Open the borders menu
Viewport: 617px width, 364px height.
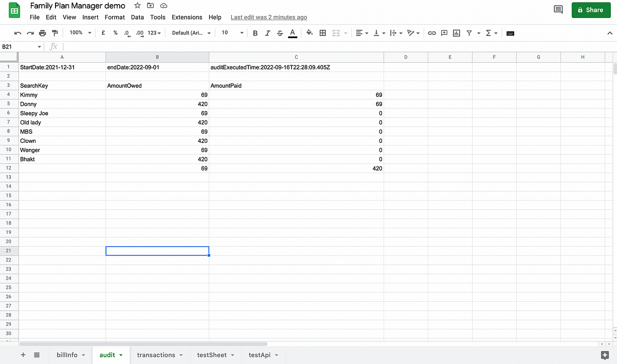(323, 33)
